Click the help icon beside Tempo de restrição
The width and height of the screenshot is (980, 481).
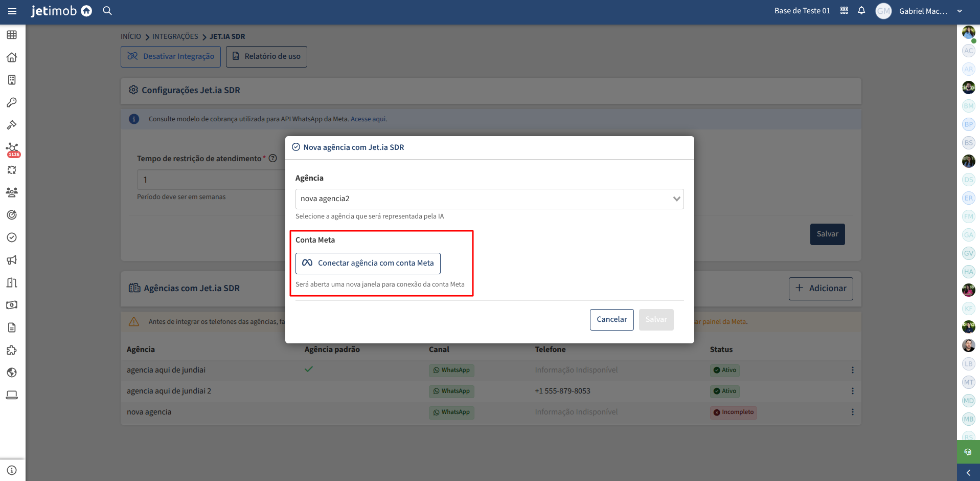tap(273, 159)
